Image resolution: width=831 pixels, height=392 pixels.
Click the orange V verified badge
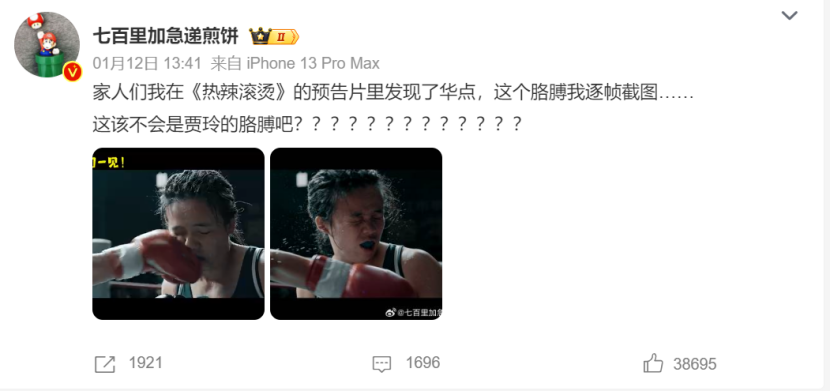tap(72, 72)
